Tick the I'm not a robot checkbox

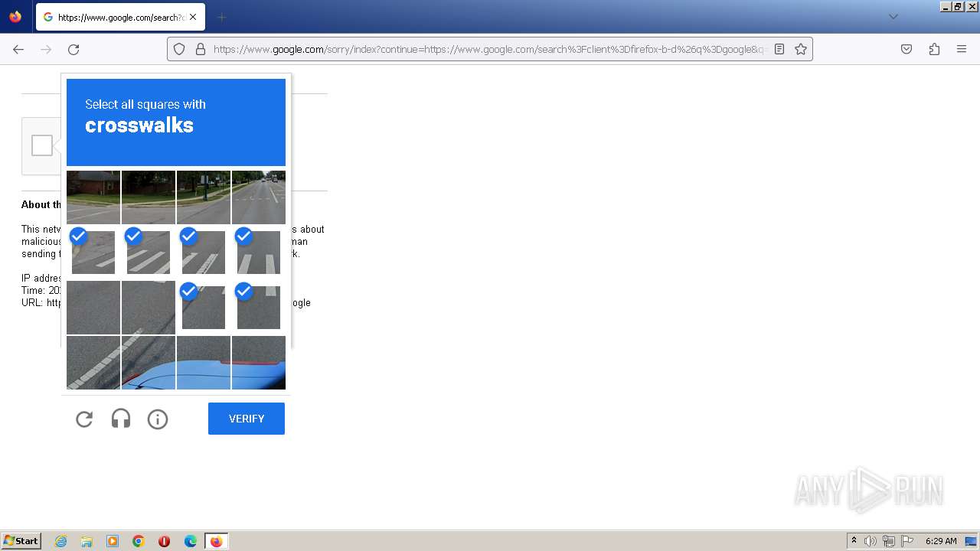pos(42,145)
